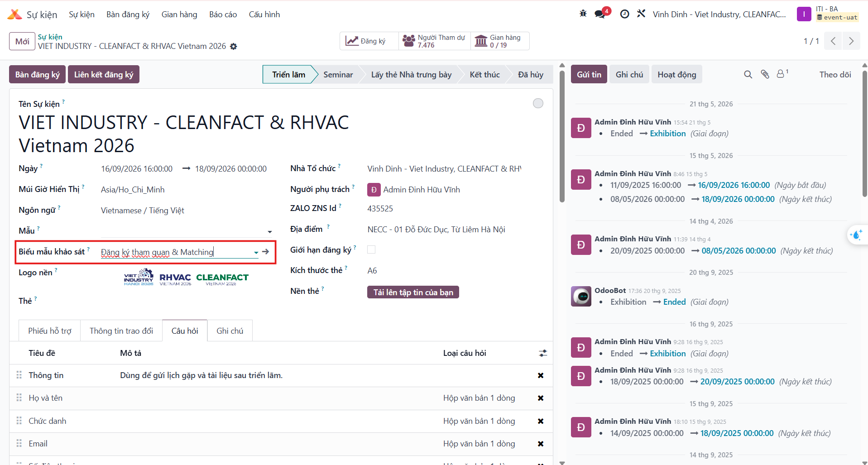Image resolution: width=868 pixels, height=465 pixels.
Task: Select the Câu hỏi tab
Action: click(185, 331)
